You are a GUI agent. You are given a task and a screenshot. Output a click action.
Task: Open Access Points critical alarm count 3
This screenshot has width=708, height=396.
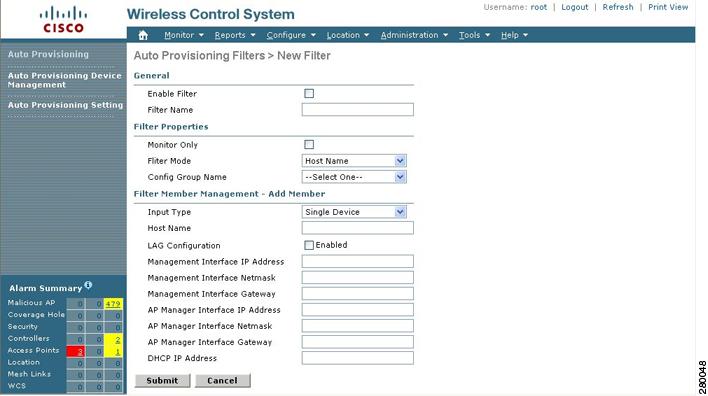(x=80, y=352)
